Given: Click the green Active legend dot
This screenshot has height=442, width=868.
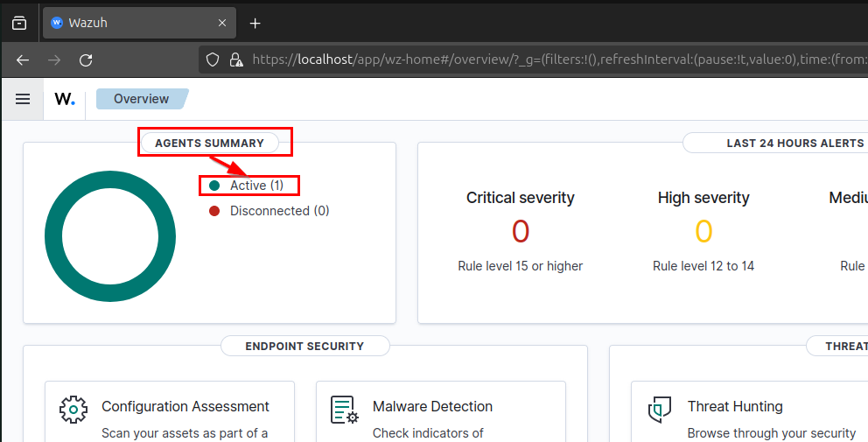Looking at the screenshot, I should [x=214, y=186].
